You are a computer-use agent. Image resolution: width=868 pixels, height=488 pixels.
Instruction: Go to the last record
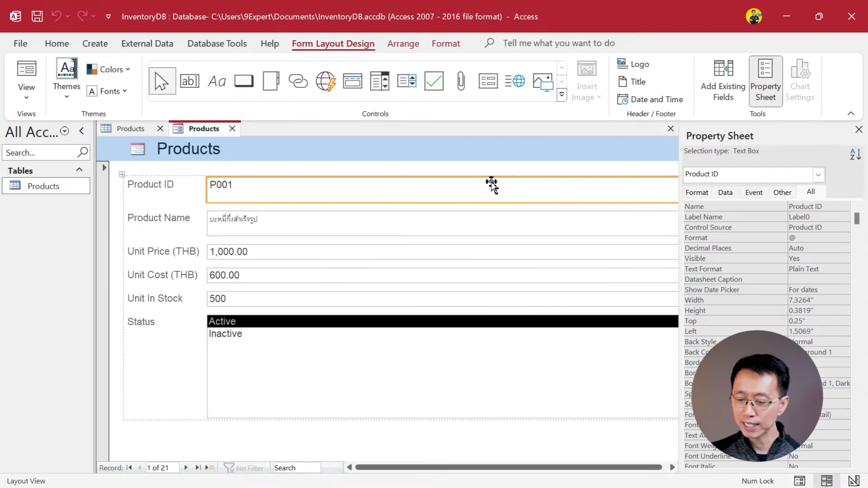point(197,467)
